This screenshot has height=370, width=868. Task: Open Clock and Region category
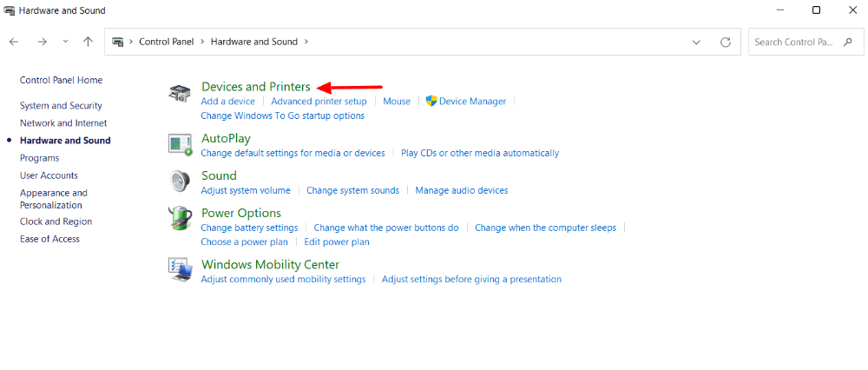coord(56,221)
